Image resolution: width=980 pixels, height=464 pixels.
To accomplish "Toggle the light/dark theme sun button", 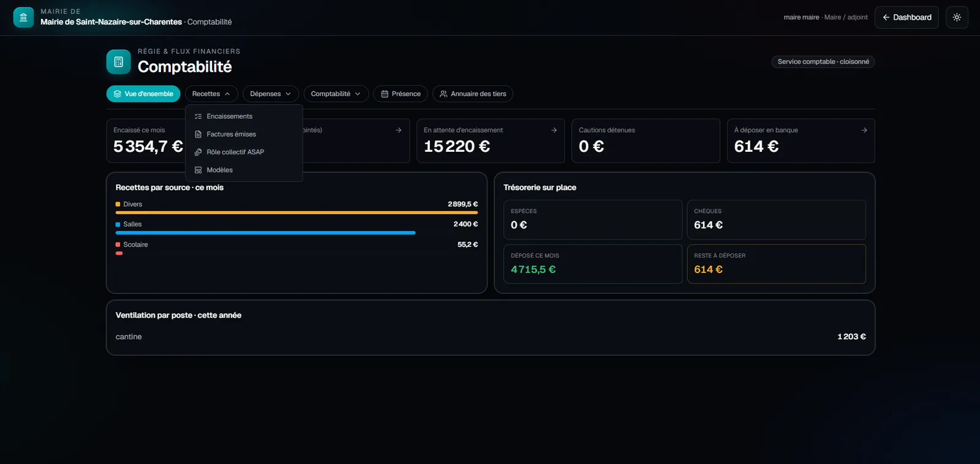I will point(957,17).
